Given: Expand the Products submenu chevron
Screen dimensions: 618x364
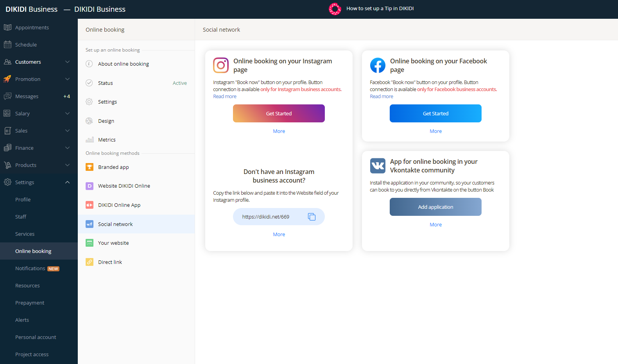Looking at the screenshot, I should (67, 165).
